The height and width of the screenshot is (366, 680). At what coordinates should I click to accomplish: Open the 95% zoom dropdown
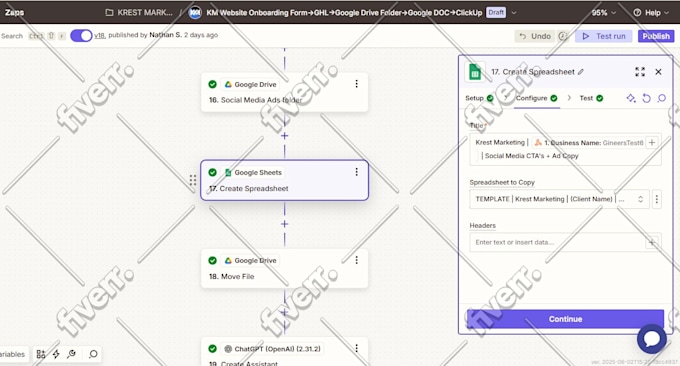pyautogui.click(x=604, y=13)
